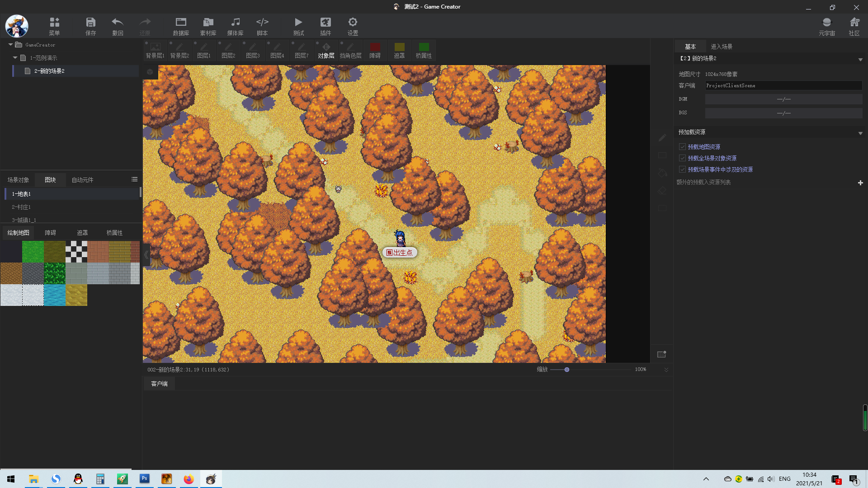Select layer 图层3
This screenshot has width=868, height=488.
(x=253, y=51)
